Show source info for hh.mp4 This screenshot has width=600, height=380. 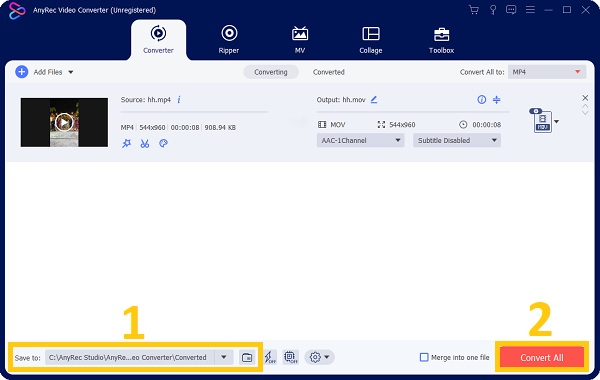point(179,99)
